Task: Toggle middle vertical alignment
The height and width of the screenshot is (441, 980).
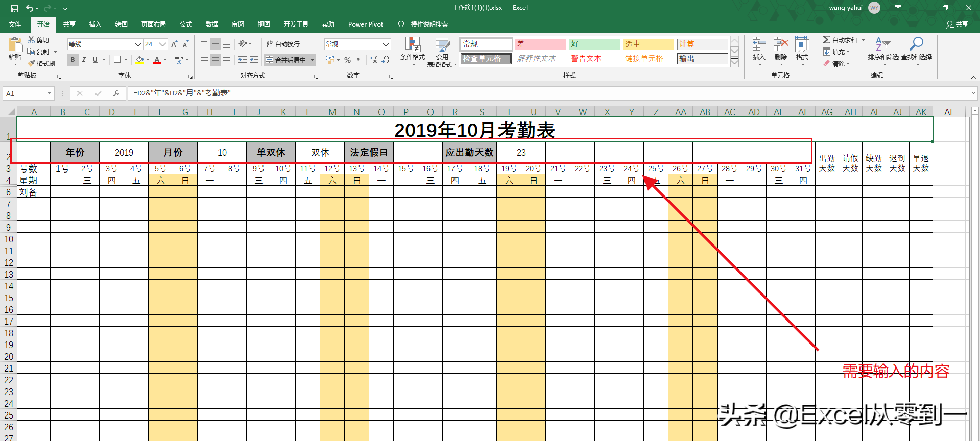Action: tap(216, 44)
